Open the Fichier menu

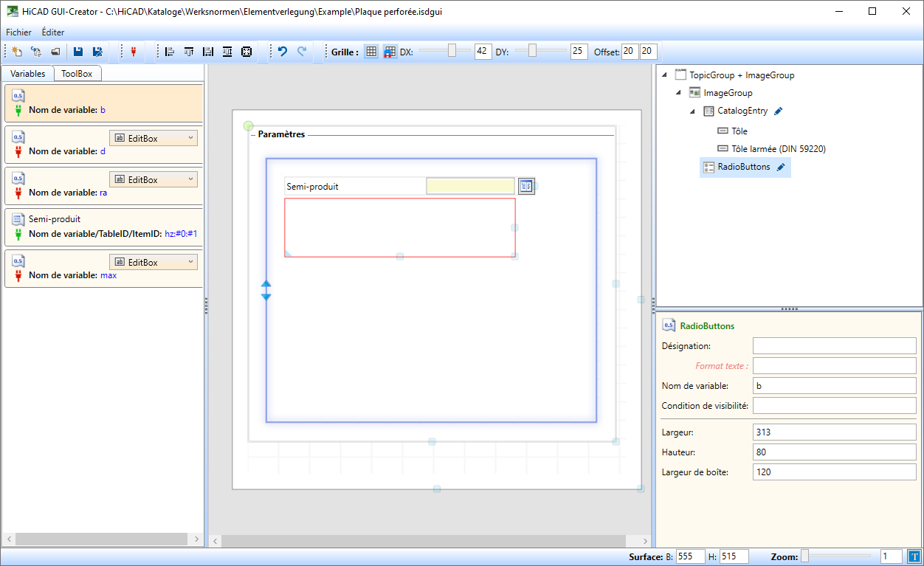(x=18, y=32)
